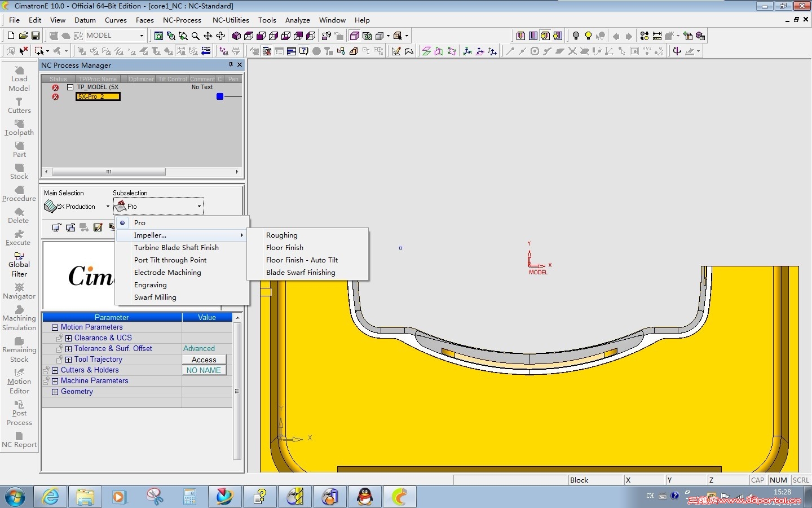
Task: Open the Impeller submenu
Action: click(182, 235)
